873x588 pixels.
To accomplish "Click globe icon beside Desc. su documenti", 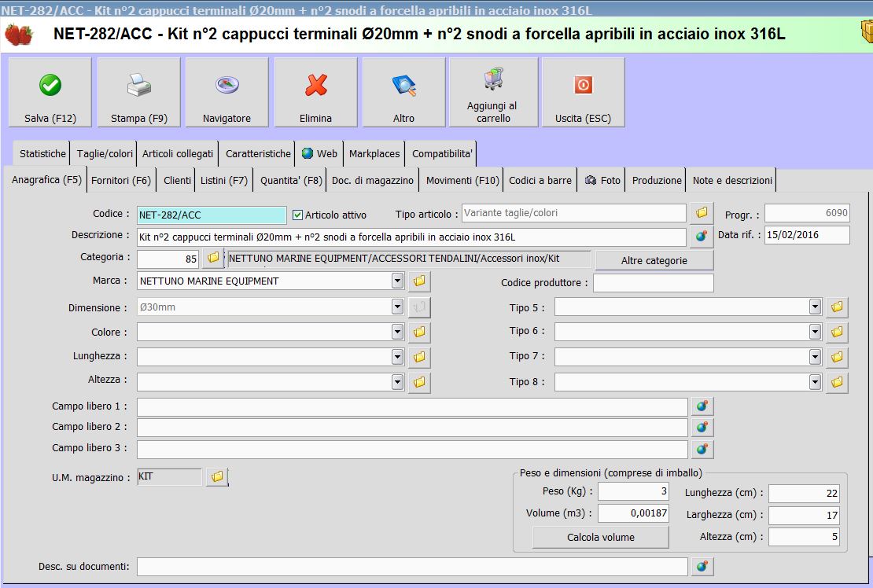I will click(x=702, y=566).
